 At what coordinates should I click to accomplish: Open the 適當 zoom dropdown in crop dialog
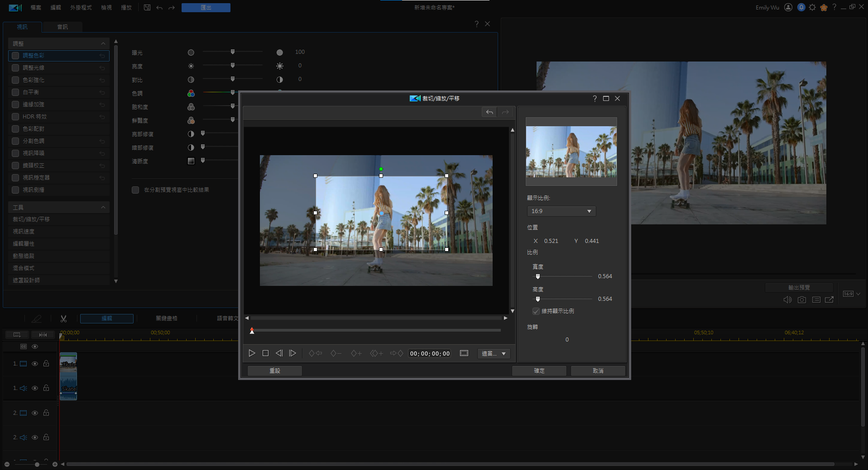494,354
